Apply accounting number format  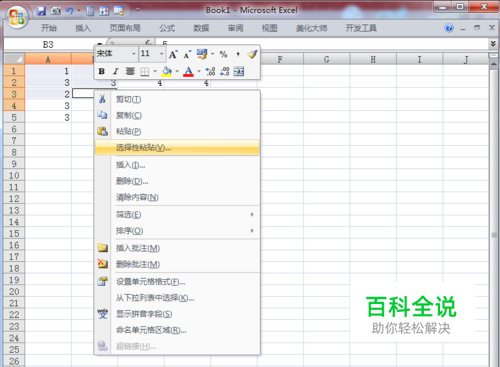202,54
